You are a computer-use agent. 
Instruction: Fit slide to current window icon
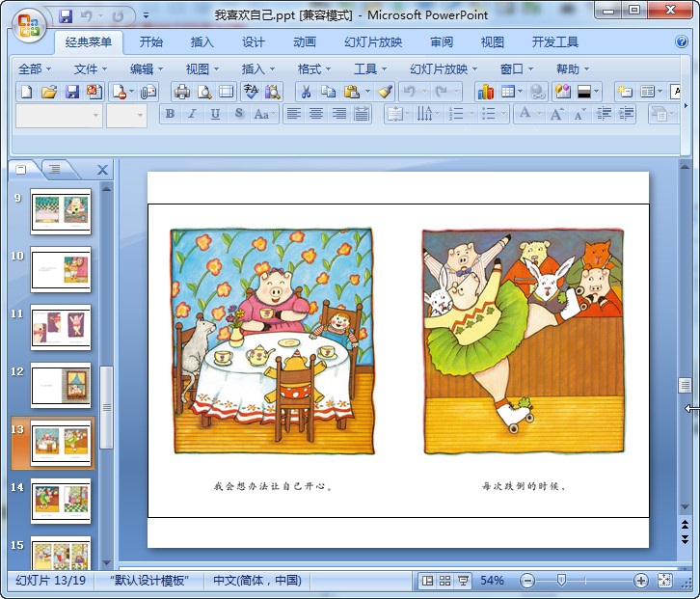[x=664, y=581]
